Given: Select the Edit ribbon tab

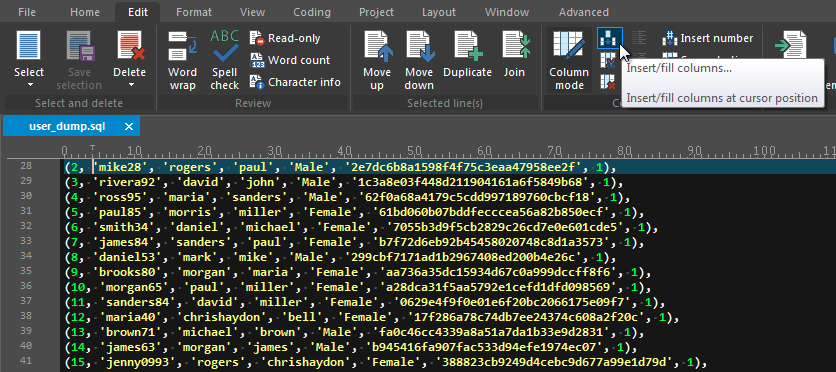Looking at the screenshot, I should pyautogui.click(x=138, y=12).
